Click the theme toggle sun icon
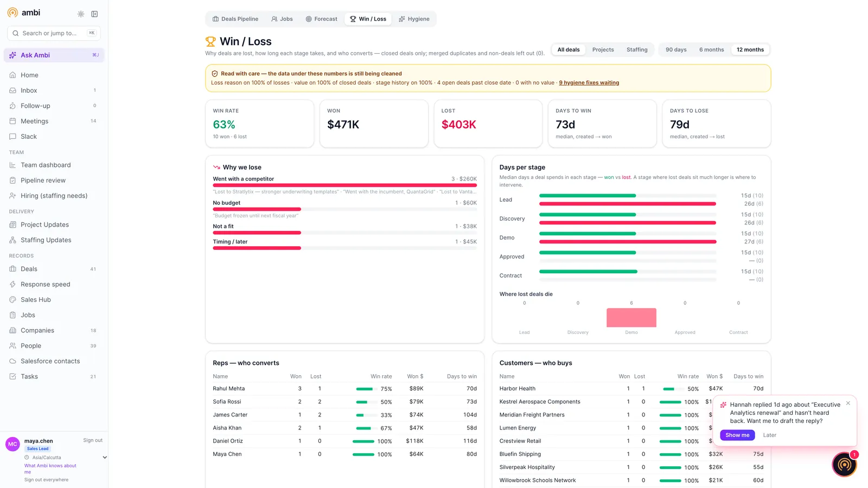868x488 pixels. pos(81,14)
